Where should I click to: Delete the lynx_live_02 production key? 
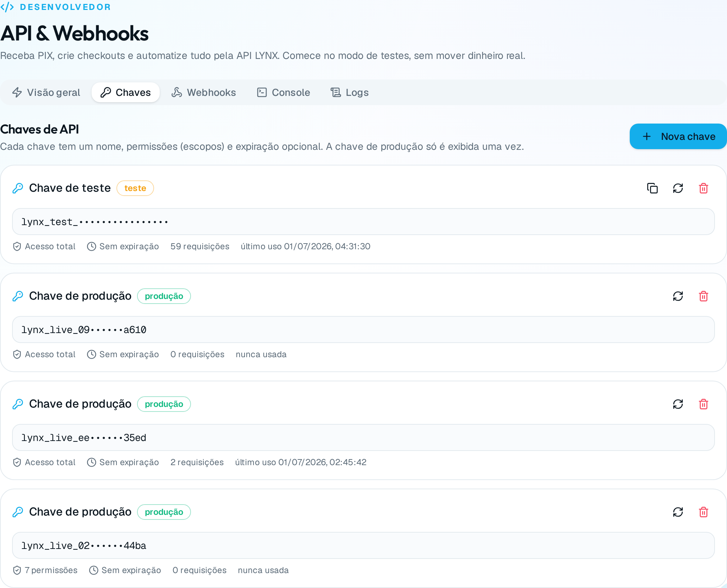point(704,512)
